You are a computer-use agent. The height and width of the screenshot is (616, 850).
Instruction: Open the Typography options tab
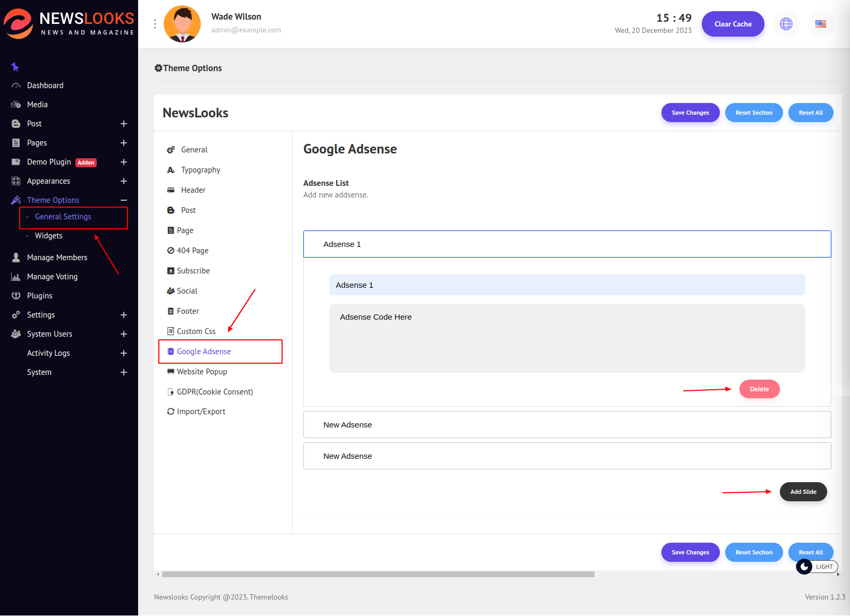point(200,170)
